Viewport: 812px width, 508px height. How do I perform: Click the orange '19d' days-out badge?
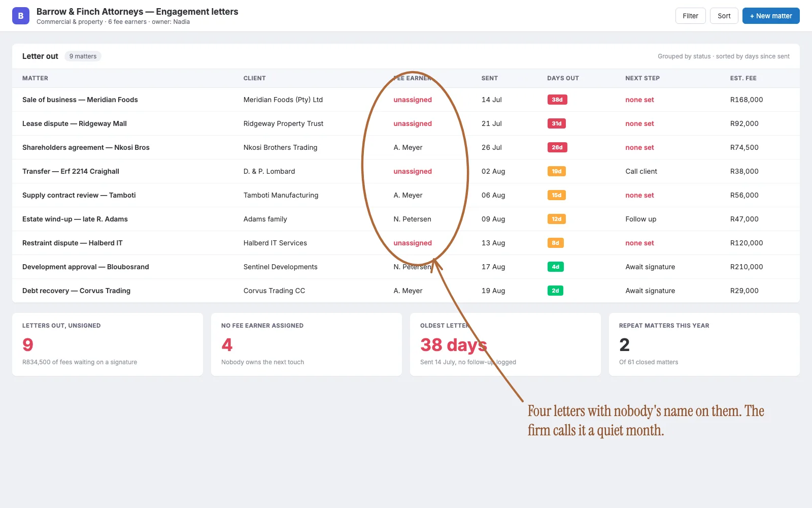[x=557, y=171]
